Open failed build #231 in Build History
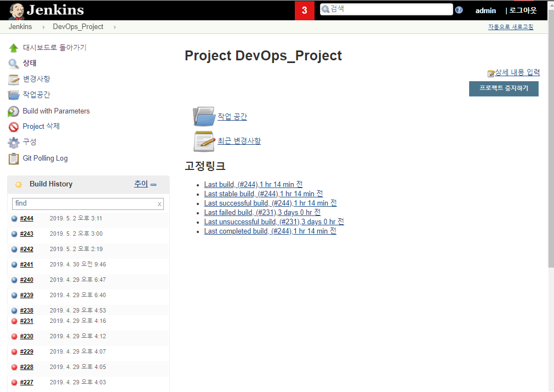The width and height of the screenshot is (554, 392). pyautogui.click(x=26, y=321)
